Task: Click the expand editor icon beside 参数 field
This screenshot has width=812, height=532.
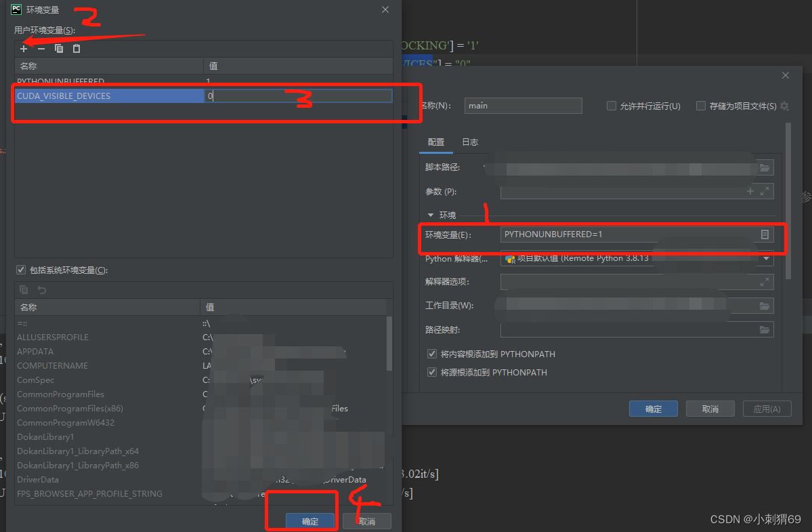Action: point(763,191)
